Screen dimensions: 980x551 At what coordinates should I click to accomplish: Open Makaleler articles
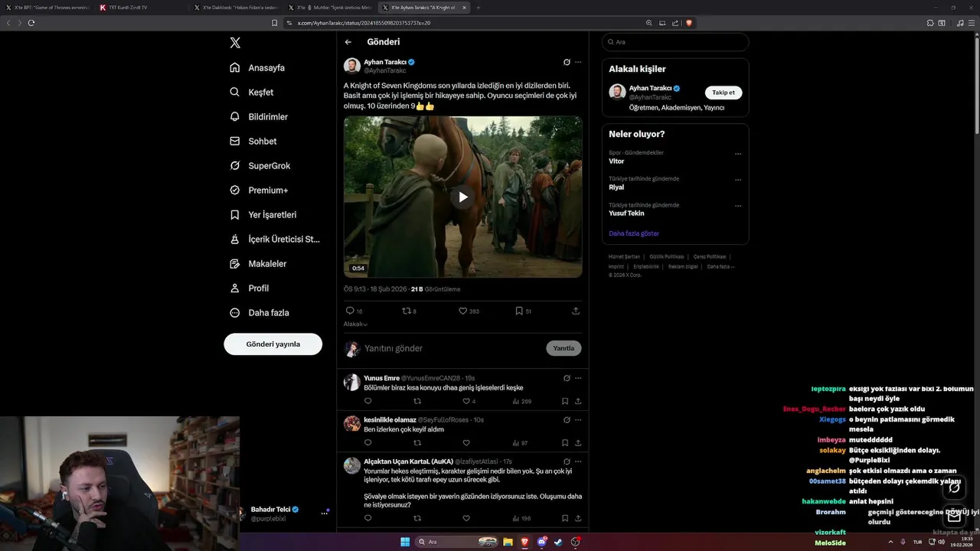[258, 263]
